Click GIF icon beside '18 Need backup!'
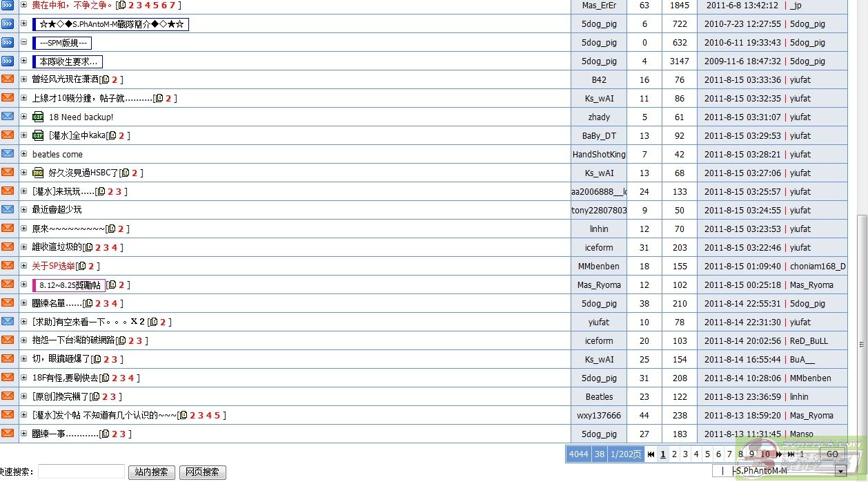The image size is (868, 482). point(38,117)
